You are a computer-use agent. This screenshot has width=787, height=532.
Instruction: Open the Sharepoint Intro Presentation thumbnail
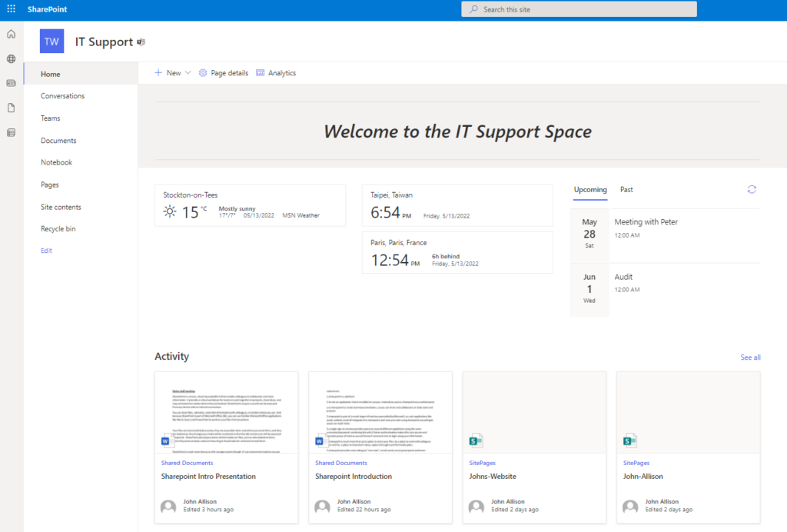click(227, 413)
